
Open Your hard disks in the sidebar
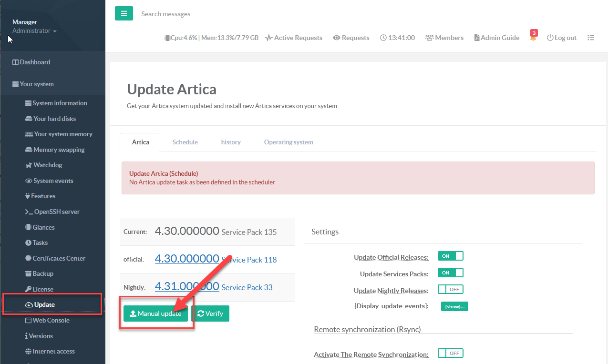54,119
